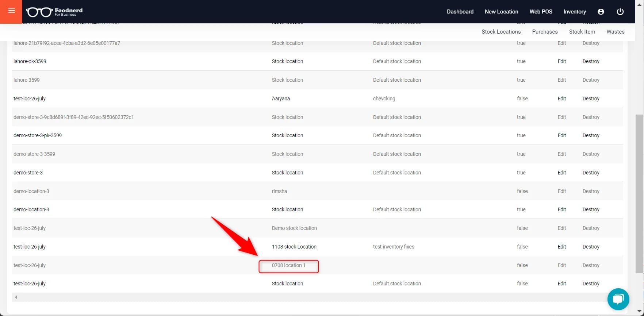Switch to Wastes submenu
Viewport: 644px width, 316px height.
[615, 32]
